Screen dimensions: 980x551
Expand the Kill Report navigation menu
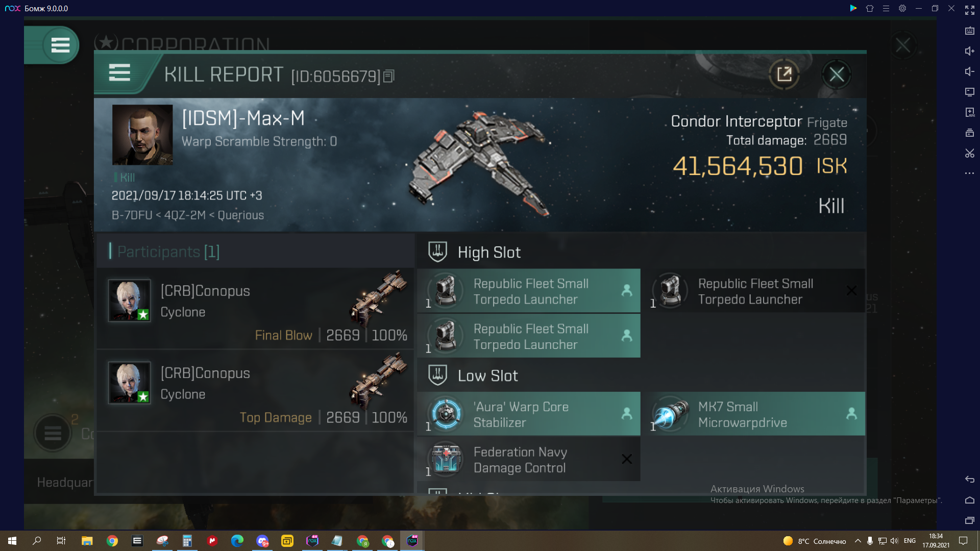[x=120, y=74]
